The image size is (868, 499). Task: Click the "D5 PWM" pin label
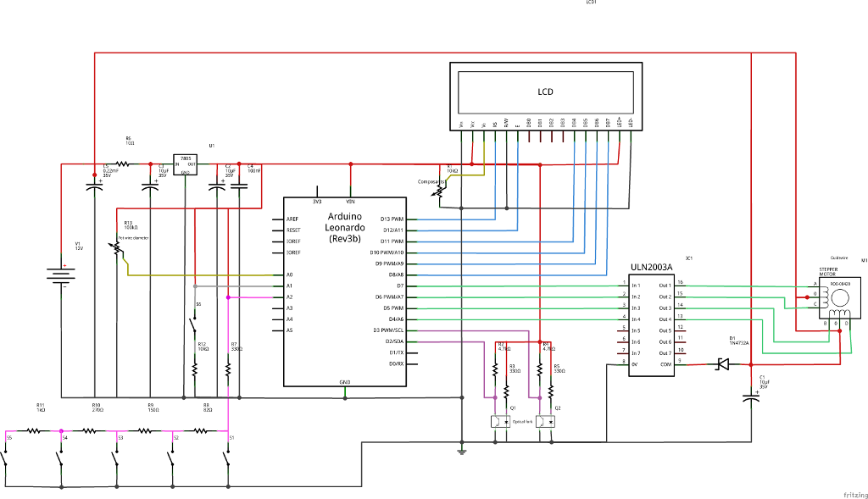pos(393,308)
